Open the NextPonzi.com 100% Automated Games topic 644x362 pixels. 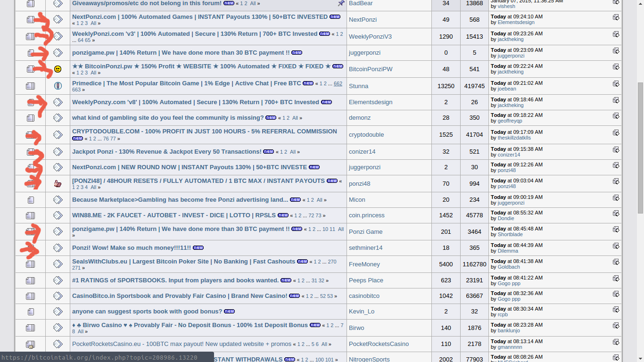(x=200, y=17)
